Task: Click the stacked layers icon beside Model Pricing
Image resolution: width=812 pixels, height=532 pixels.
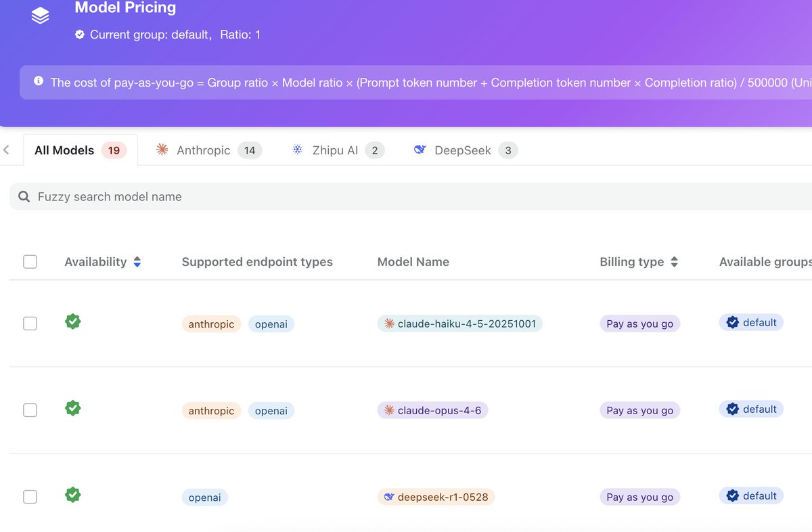Action: pos(40,16)
